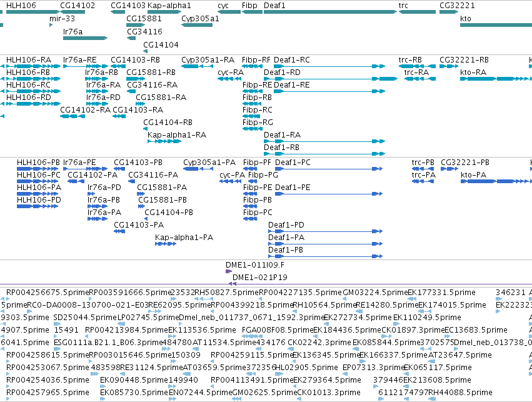Click transcript Ir76a-RB label
The height and width of the screenshot is (402, 532).
101,73
